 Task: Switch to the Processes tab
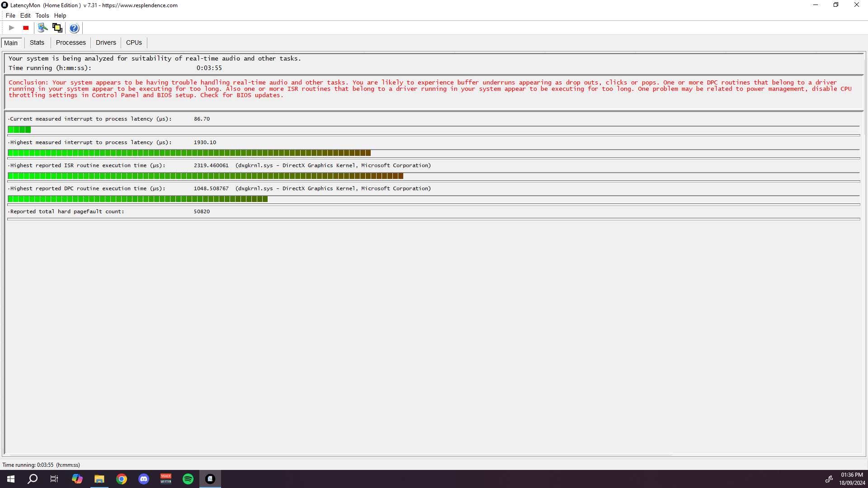(x=71, y=42)
